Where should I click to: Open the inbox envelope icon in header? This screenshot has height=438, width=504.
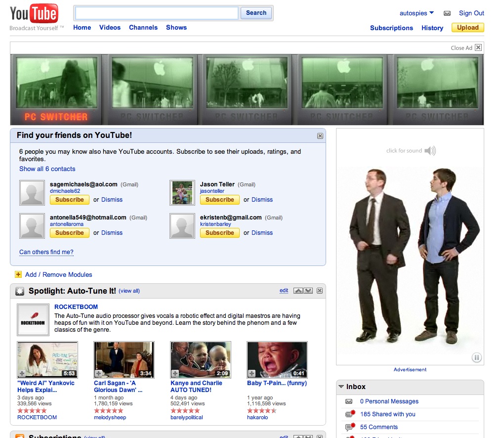[447, 13]
